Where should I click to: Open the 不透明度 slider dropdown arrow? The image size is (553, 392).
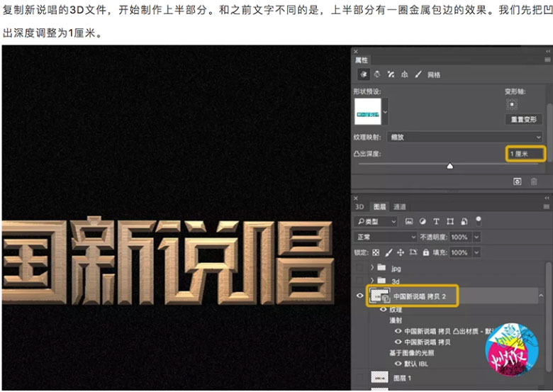click(x=476, y=237)
